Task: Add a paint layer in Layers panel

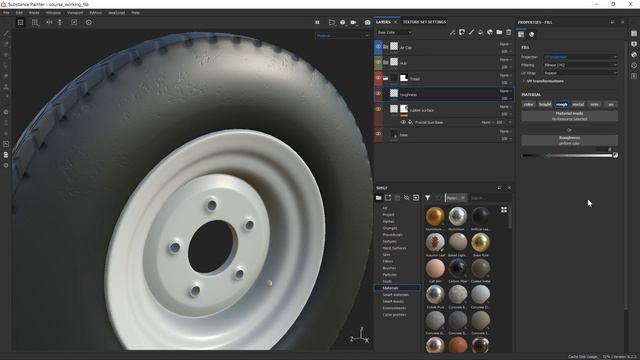Action: (471, 32)
